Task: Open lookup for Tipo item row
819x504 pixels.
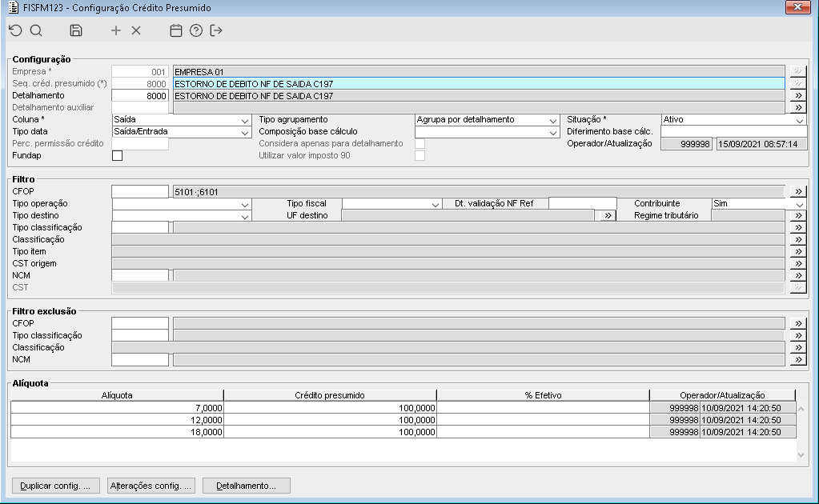Action: coord(798,251)
